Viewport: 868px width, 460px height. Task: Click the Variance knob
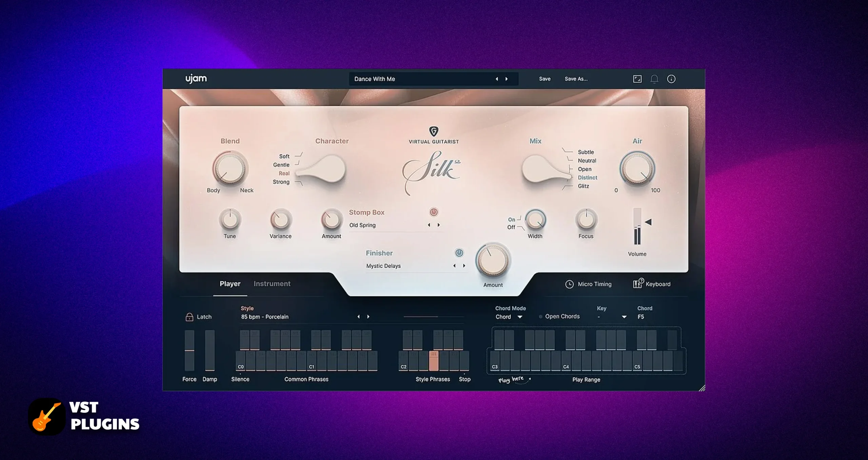[280, 219]
